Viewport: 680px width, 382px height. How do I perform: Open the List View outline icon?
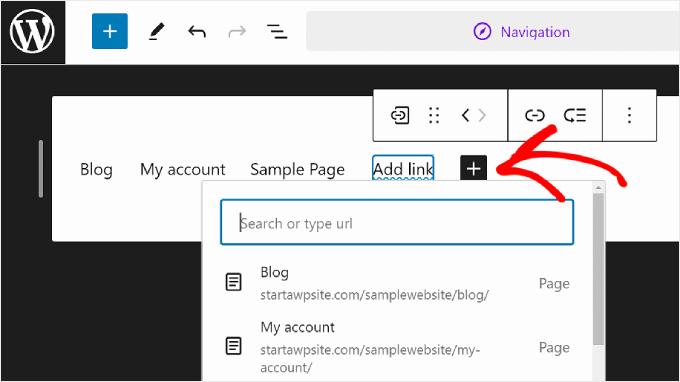pyautogui.click(x=277, y=32)
